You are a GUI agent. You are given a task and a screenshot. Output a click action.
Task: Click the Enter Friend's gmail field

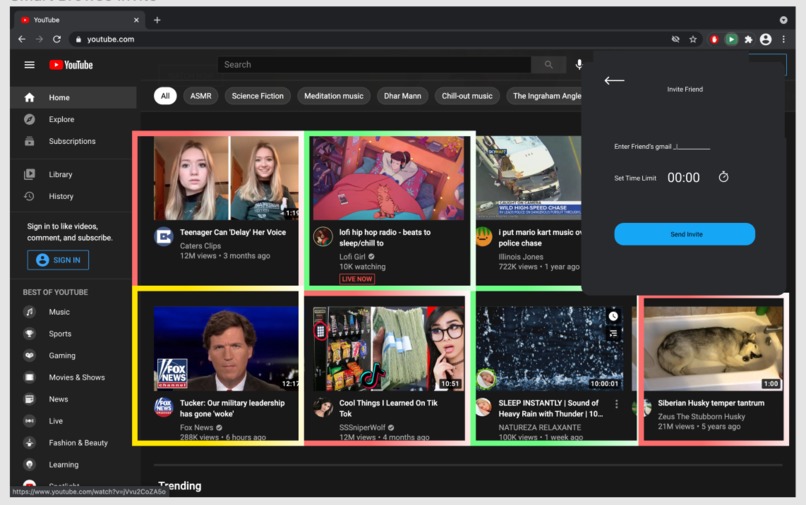(692, 147)
